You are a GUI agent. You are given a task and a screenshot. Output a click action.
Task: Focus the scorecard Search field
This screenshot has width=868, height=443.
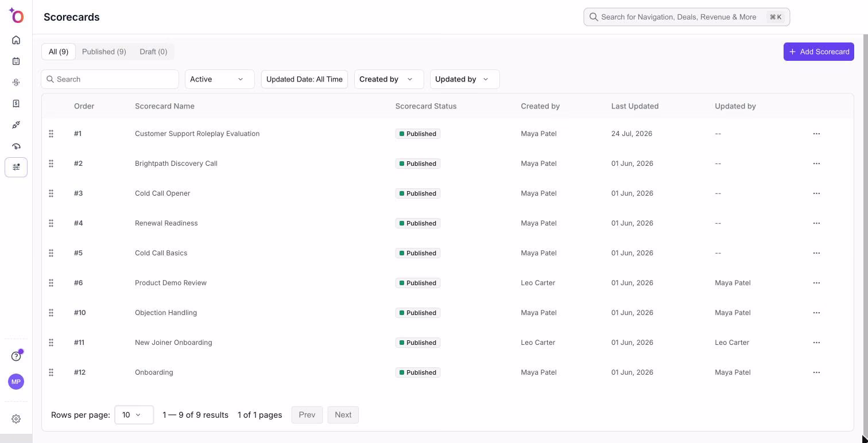[110, 79]
